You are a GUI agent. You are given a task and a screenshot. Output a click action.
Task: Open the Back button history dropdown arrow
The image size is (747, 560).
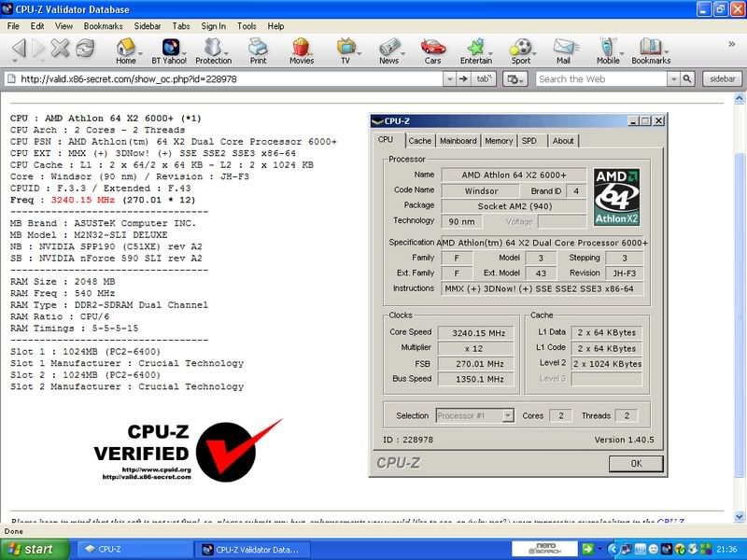click(15, 61)
